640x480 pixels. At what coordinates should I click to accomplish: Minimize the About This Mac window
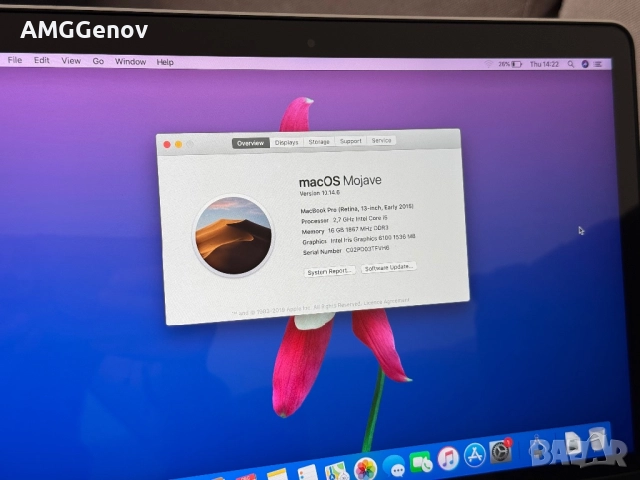[x=178, y=144]
